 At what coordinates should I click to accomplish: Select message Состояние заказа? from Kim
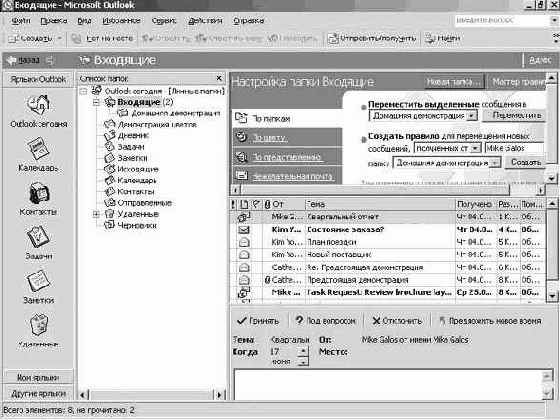pos(388,229)
